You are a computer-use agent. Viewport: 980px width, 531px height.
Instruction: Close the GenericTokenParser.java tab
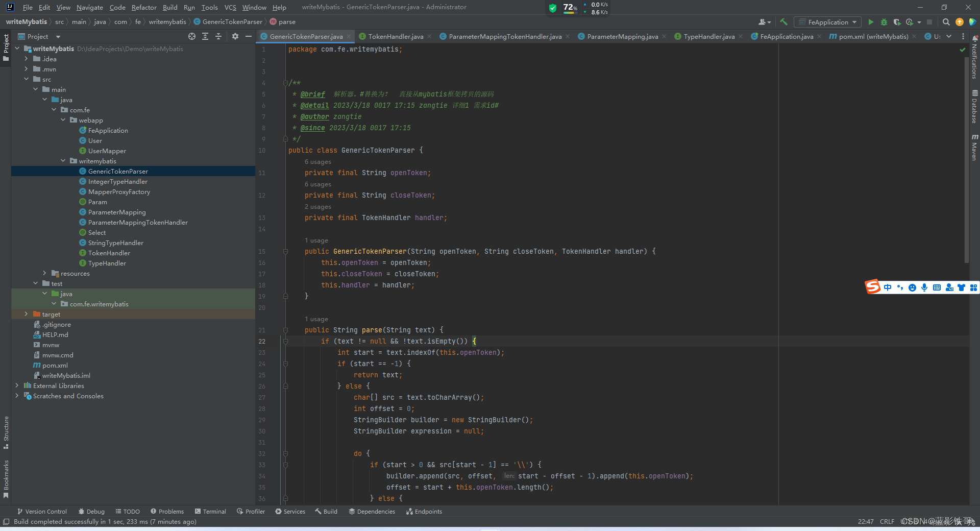(349, 36)
